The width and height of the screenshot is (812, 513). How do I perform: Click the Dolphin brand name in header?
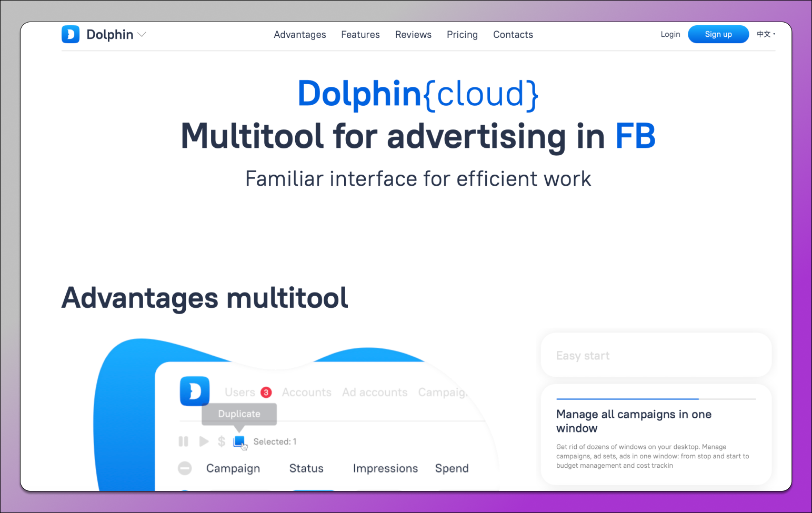coord(110,35)
